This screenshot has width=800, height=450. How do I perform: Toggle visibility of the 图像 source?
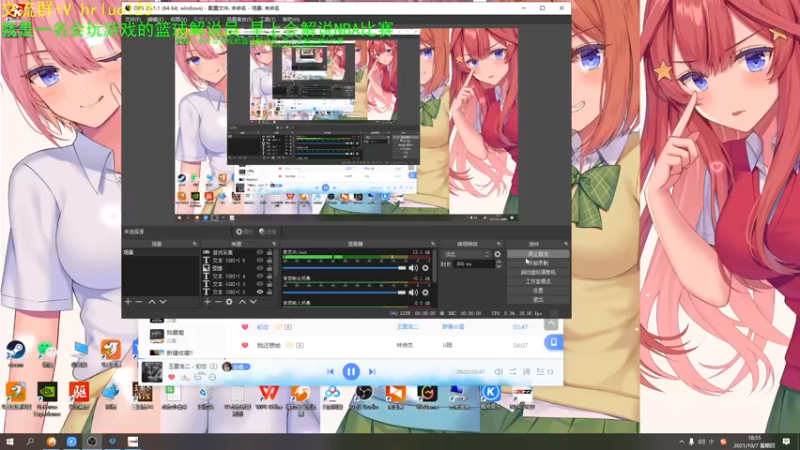[x=260, y=268]
